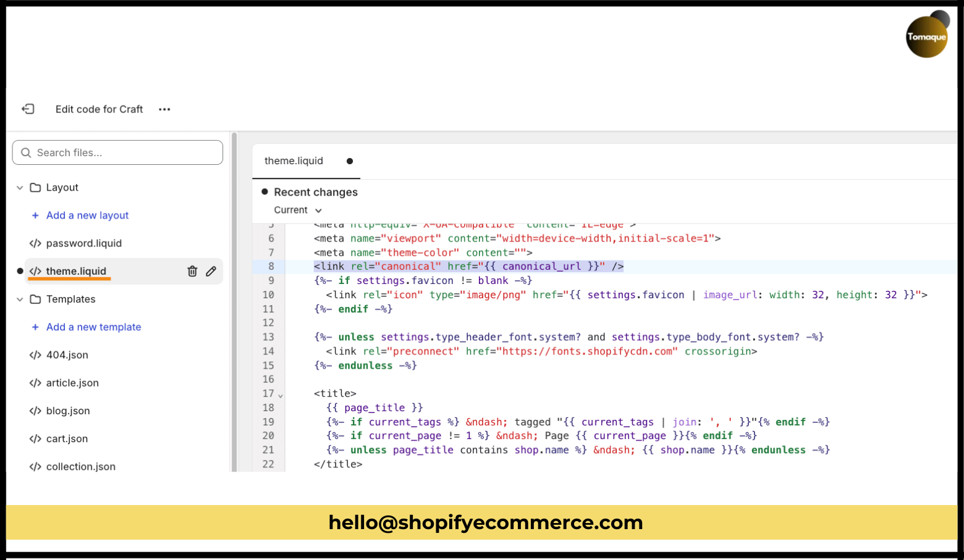Open the Current version dropdown
Viewport: 964px width, 560px height.
tap(298, 211)
